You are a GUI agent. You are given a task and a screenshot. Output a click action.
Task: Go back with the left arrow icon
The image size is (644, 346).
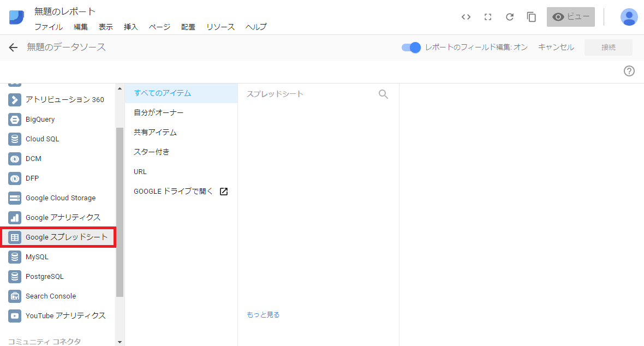point(13,47)
